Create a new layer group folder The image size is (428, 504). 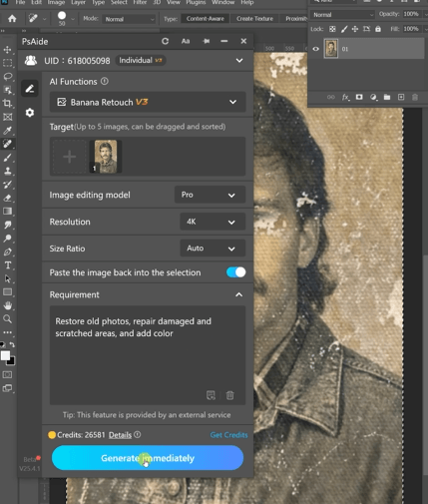(387, 97)
